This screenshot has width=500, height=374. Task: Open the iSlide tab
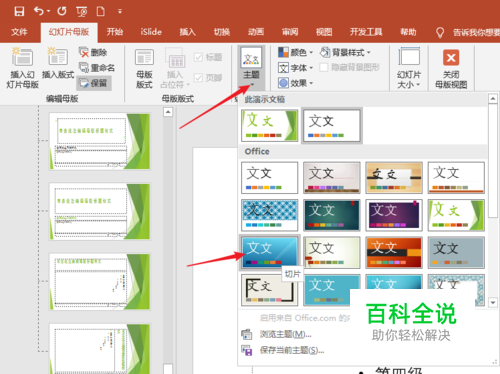tap(151, 32)
